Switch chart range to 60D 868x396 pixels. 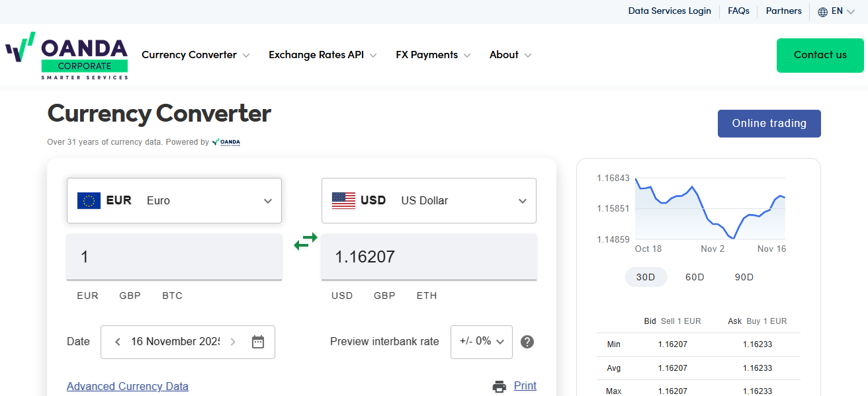click(695, 277)
